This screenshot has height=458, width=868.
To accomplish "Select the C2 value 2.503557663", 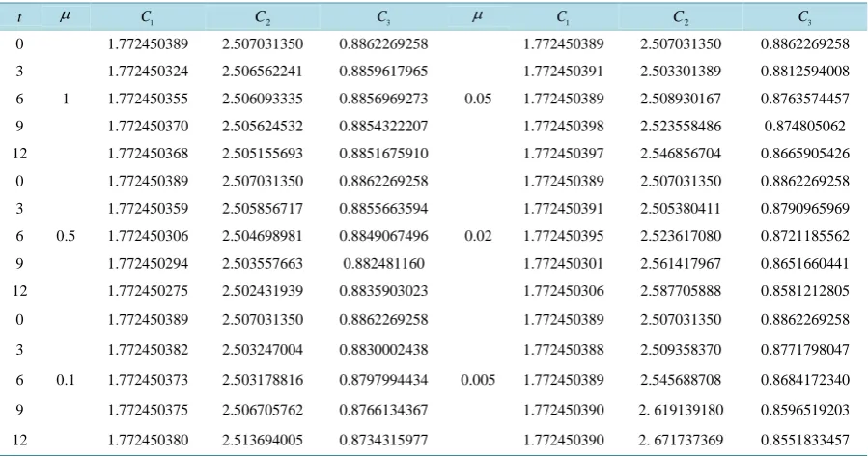I will 263,263.
